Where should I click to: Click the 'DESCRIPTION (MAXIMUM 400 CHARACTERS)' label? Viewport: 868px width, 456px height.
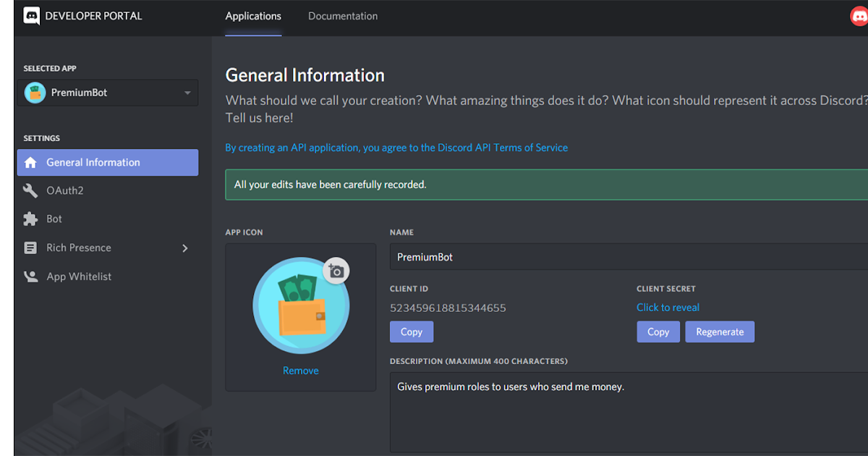tap(479, 361)
